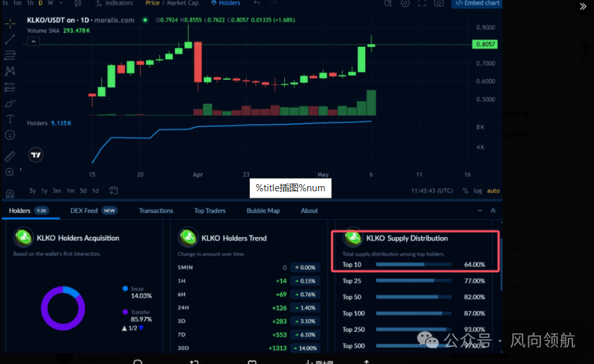Open the Fibonacci retracement tool group

10,55
